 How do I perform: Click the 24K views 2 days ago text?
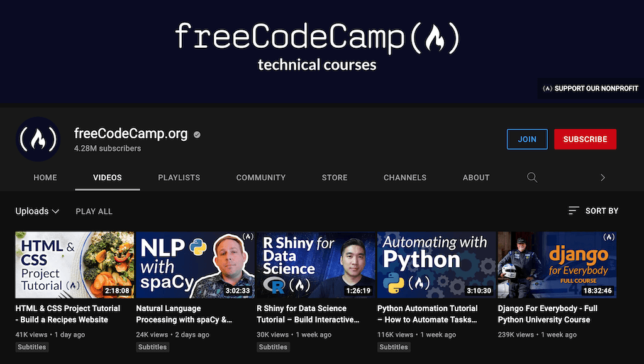(x=172, y=334)
